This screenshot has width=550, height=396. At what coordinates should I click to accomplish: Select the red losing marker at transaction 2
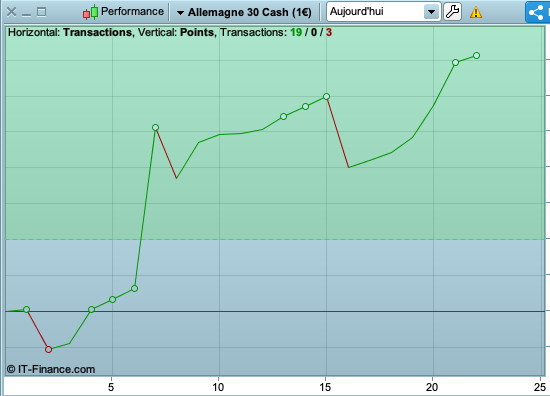(x=48, y=349)
